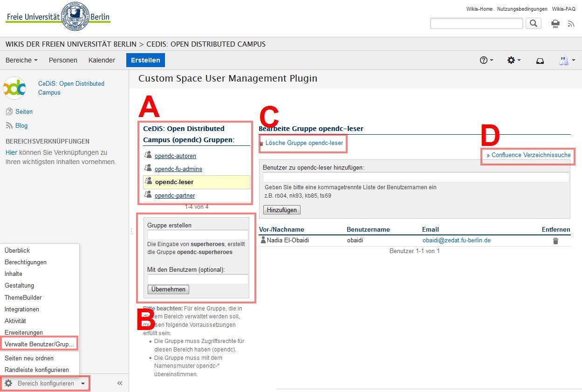Click the blue Erstellen button
This screenshot has height=392, width=582.
[x=145, y=60]
